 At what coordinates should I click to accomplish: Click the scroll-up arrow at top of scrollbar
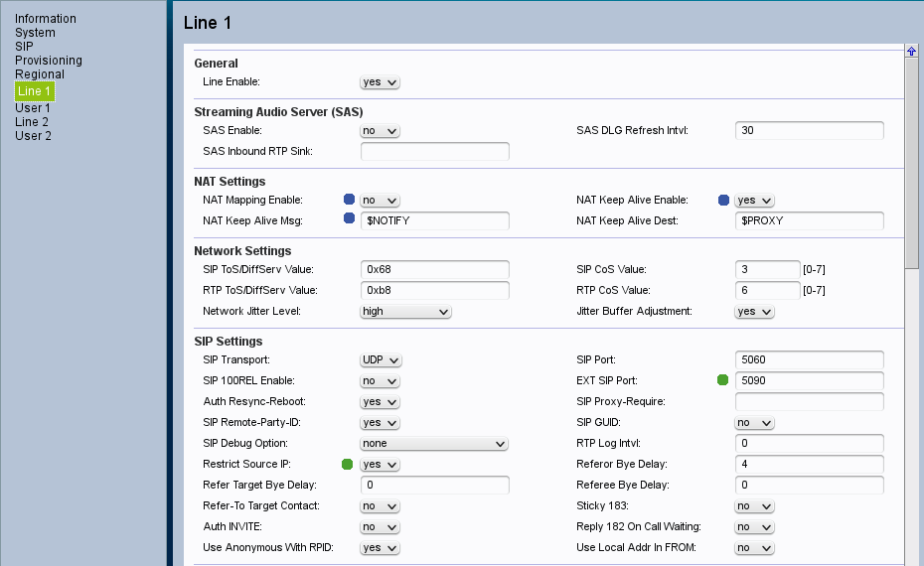911,51
